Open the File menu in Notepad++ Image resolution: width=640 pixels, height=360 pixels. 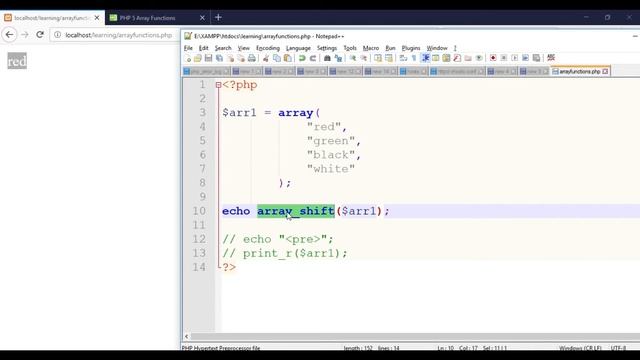tap(188, 48)
